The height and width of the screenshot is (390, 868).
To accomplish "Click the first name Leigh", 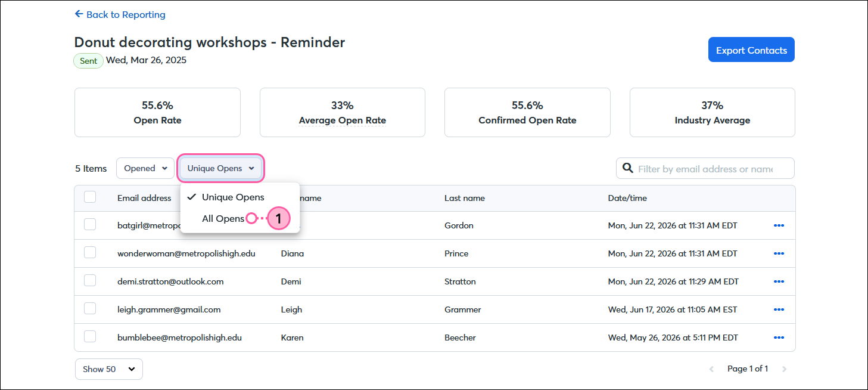I will 291,309.
